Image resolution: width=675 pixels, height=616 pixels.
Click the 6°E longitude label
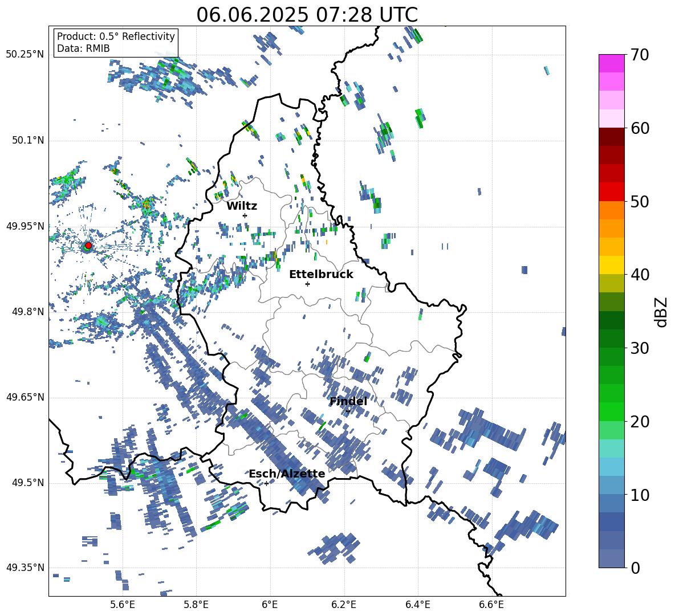pos(270,605)
